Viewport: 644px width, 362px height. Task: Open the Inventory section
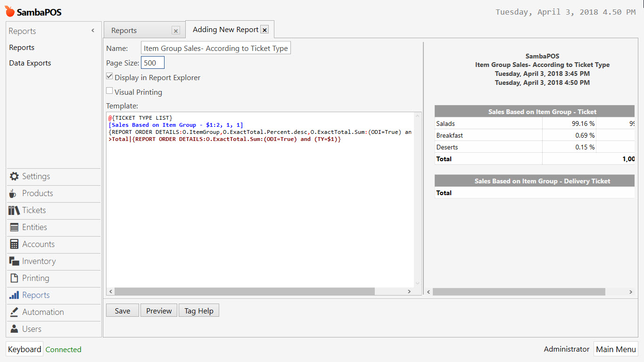click(x=38, y=261)
